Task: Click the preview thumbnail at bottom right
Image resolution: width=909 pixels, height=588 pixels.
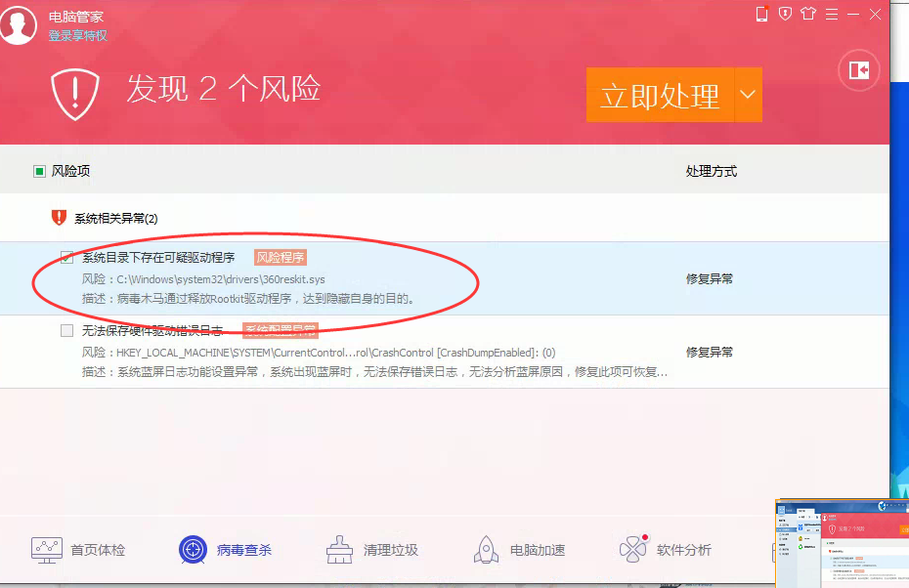Action: pyautogui.click(x=841, y=542)
